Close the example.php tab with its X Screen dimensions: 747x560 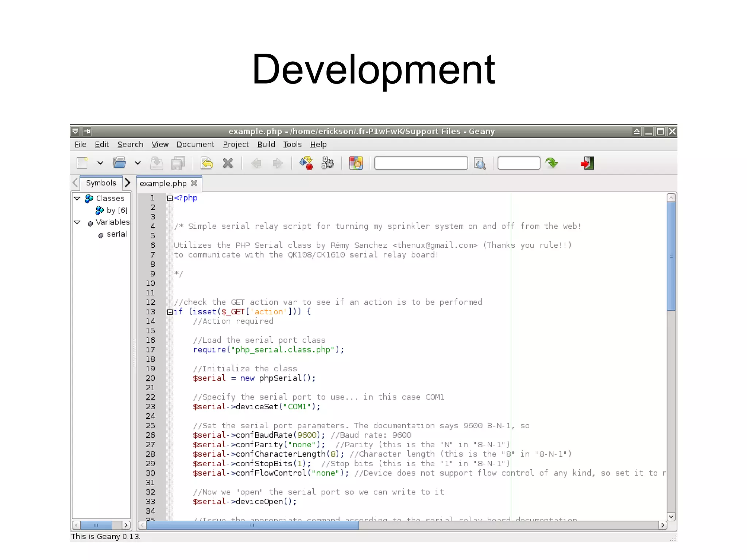coord(194,183)
